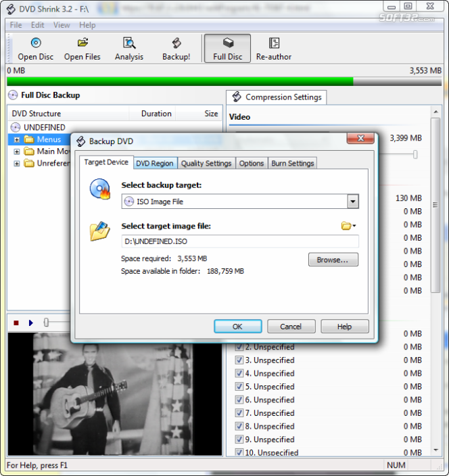Toggle checkbox for 9. Unspecified

(x=239, y=439)
